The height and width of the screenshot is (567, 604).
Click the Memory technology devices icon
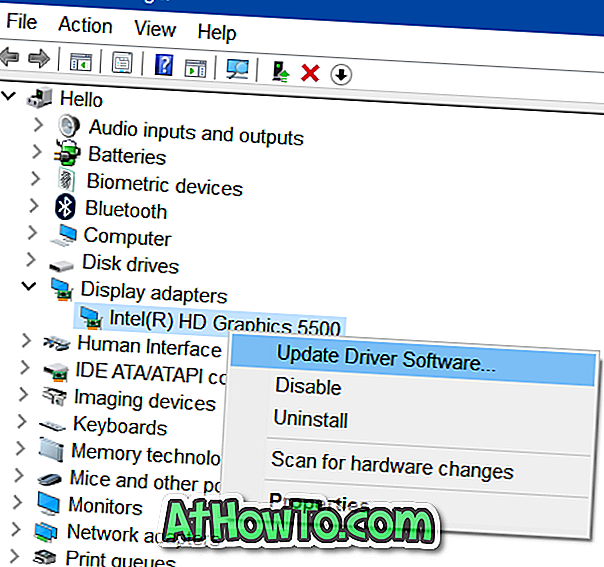coord(52,450)
